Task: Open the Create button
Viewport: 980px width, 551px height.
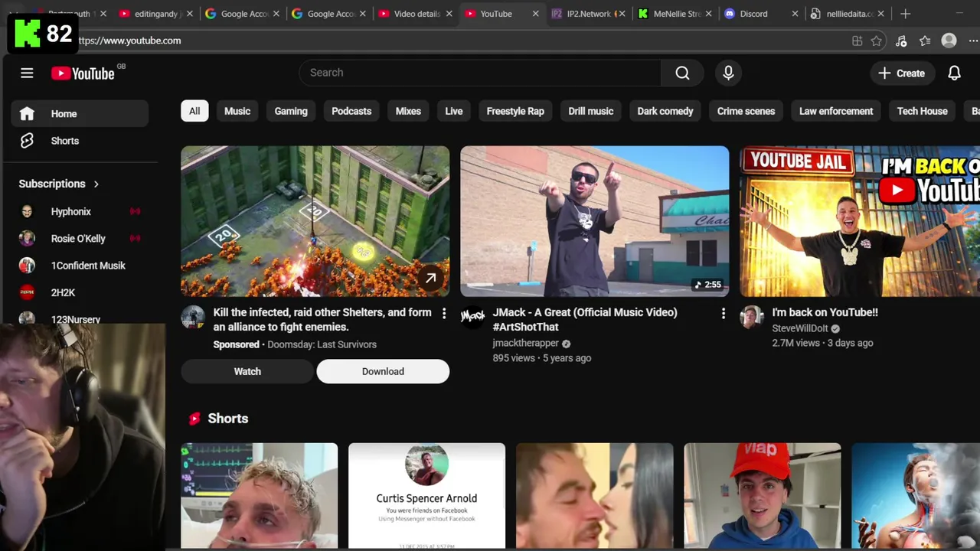Action: point(902,73)
